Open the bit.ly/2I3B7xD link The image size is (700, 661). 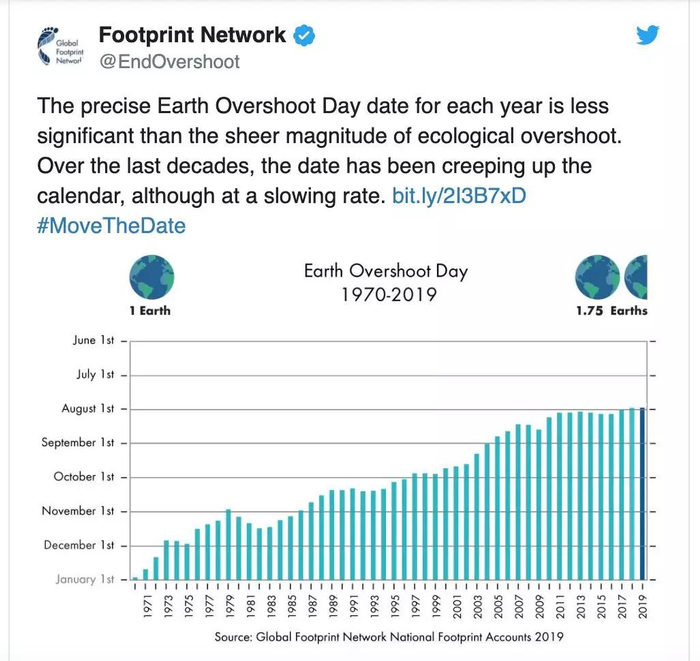pyautogui.click(x=459, y=195)
